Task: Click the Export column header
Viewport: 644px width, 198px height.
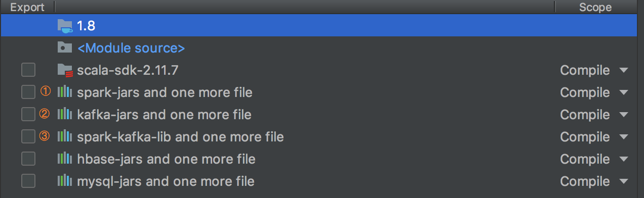Action: 27,7
